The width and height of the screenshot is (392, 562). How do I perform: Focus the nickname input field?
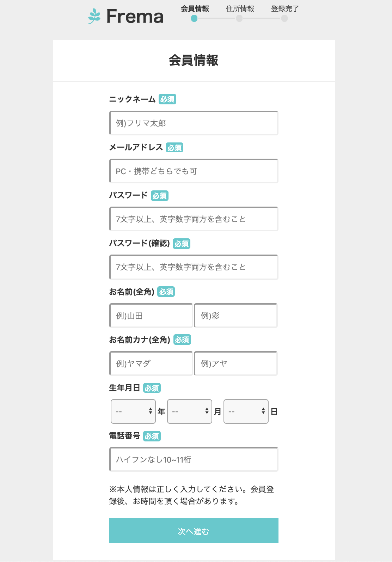point(194,123)
